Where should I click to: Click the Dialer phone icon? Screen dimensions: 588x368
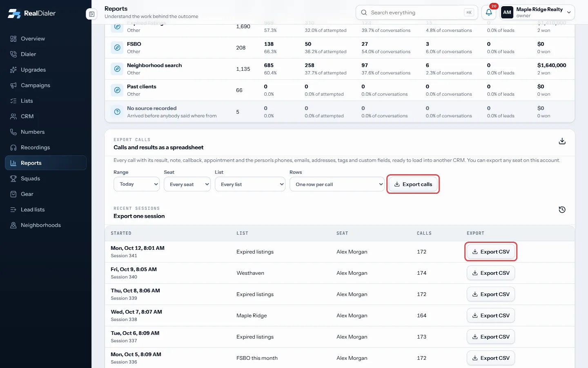pyautogui.click(x=13, y=54)
